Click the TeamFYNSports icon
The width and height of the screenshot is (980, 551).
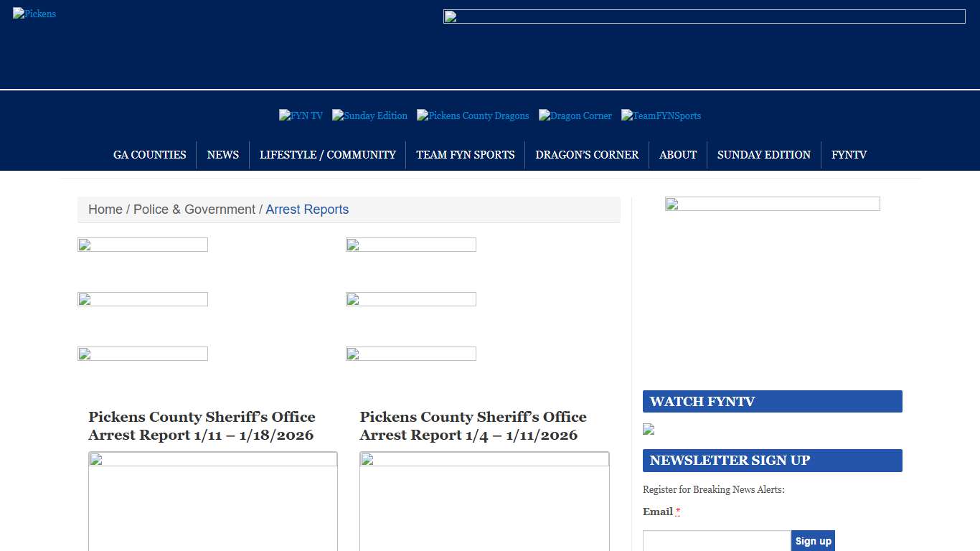[661, 116]
